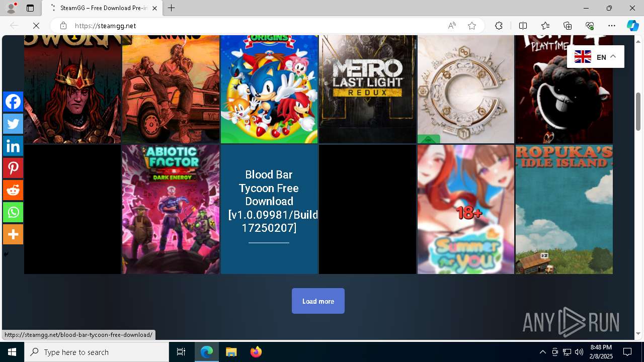The image size is (644, 362).
Task: Open Copilot sidebar
Action: 633,26
